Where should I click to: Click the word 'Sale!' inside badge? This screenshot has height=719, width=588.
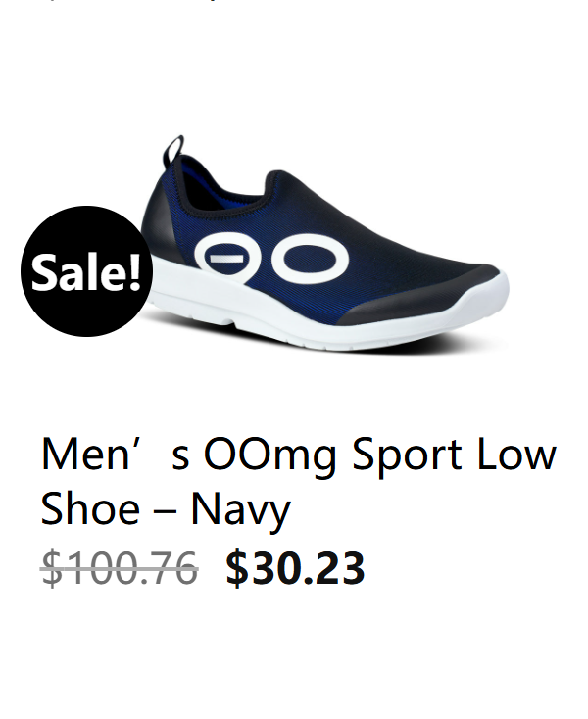(x=86, y=272)
